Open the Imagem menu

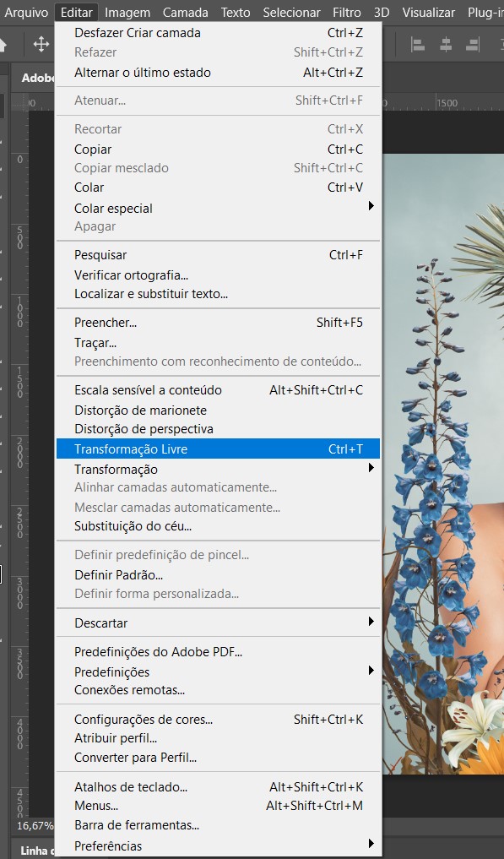click(x=127, y=12)
